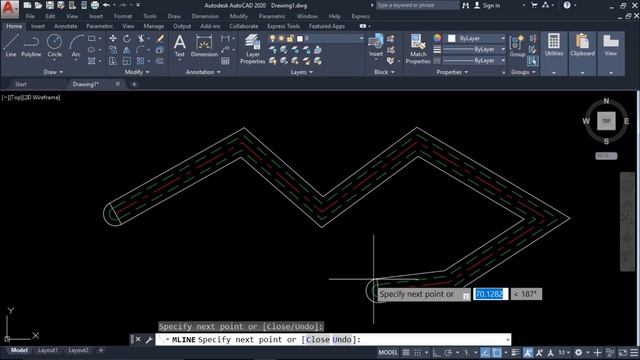Click the Move tool in Modify panel
Screen dimensions: 640x360
pyautogui.click(x=113, y=38)
